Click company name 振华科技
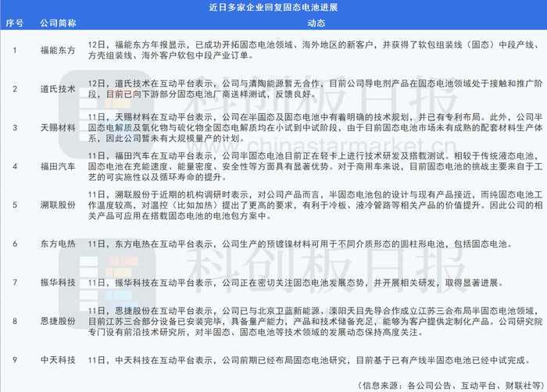The height and width of the screenshot is (392, 547). [58, 283]
